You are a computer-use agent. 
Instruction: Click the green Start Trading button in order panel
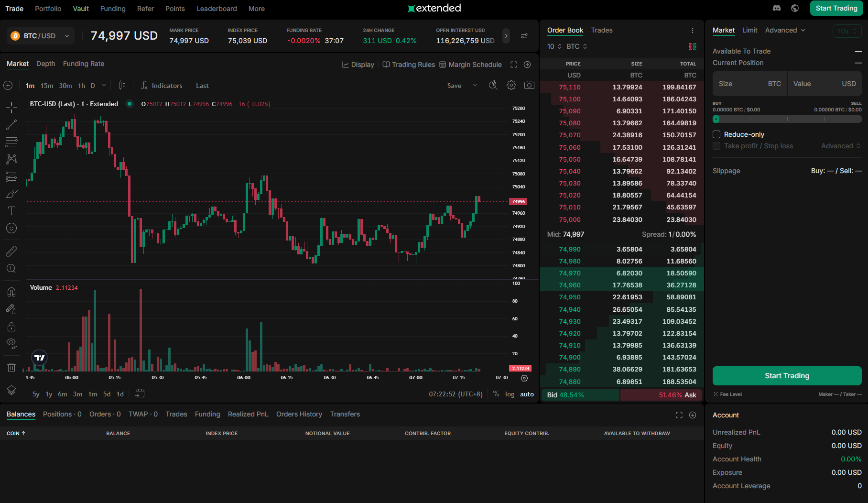pyautogui.click(x=787, y=376)
